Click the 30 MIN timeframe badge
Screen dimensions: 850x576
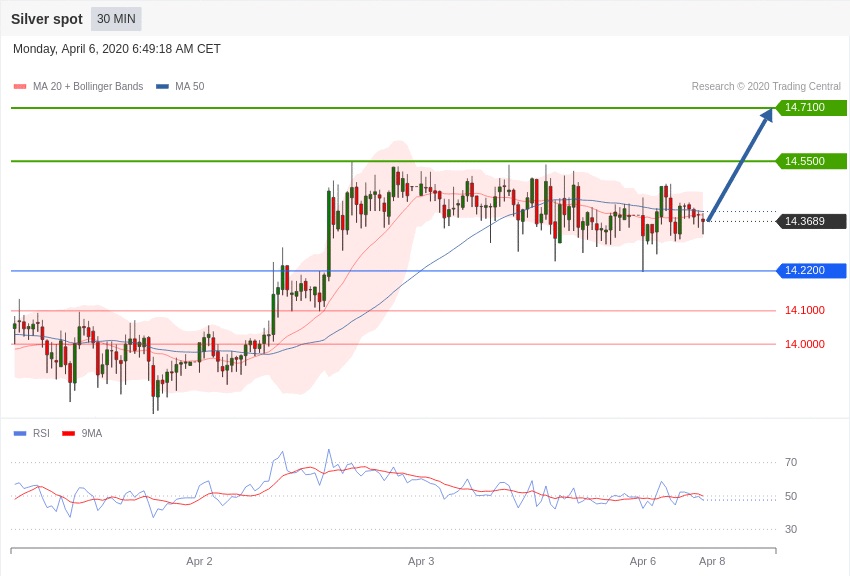[116, 19]
